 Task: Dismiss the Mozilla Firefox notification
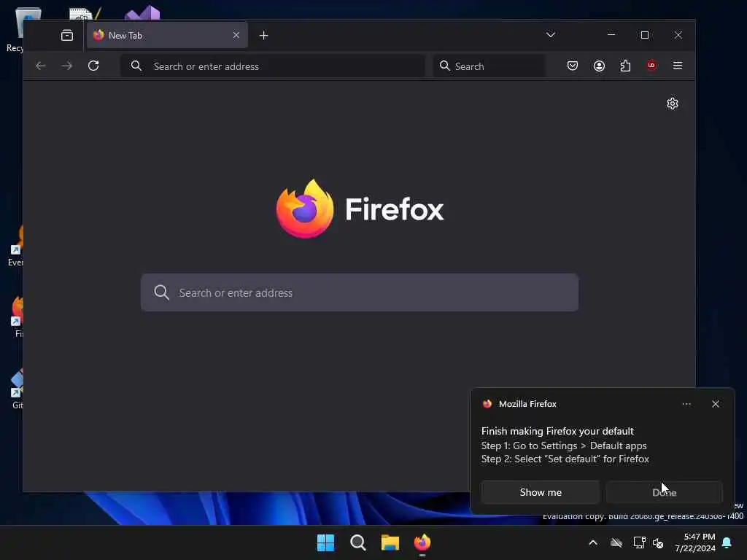point(715,404)
